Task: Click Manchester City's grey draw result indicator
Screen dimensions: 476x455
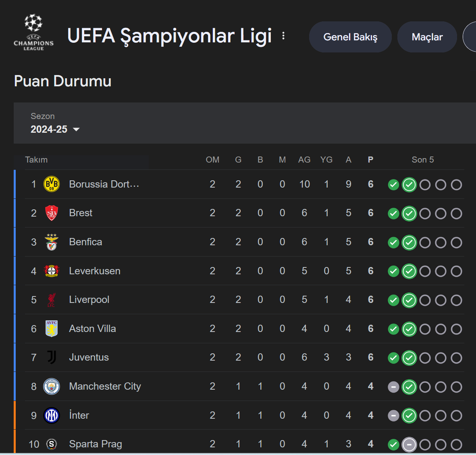Action: click(x=393, y=387)
